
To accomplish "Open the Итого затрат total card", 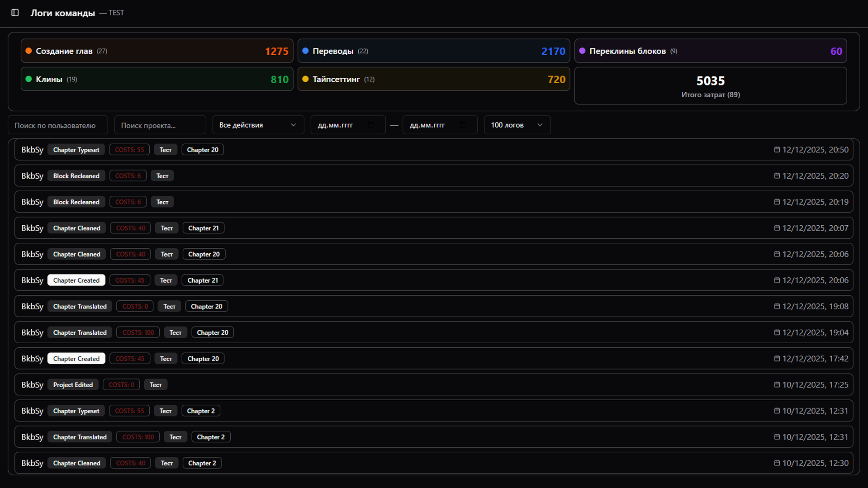I will click(x=710, y=86).
